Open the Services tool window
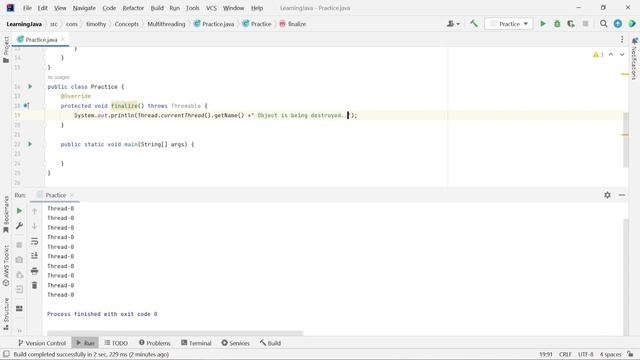The image size is (640, 360). tap(235, 343)
